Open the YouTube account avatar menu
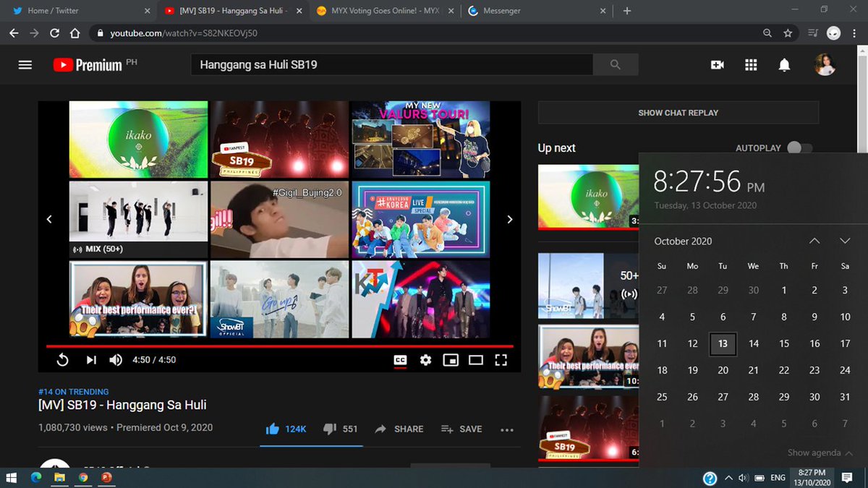 [825, 65]
